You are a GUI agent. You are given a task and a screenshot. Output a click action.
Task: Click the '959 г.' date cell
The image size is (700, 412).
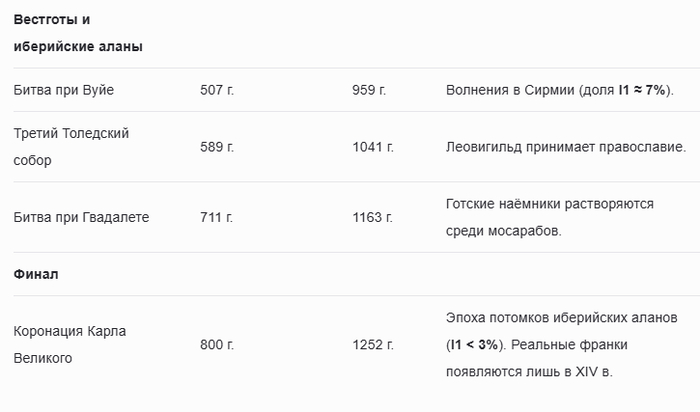369,90
